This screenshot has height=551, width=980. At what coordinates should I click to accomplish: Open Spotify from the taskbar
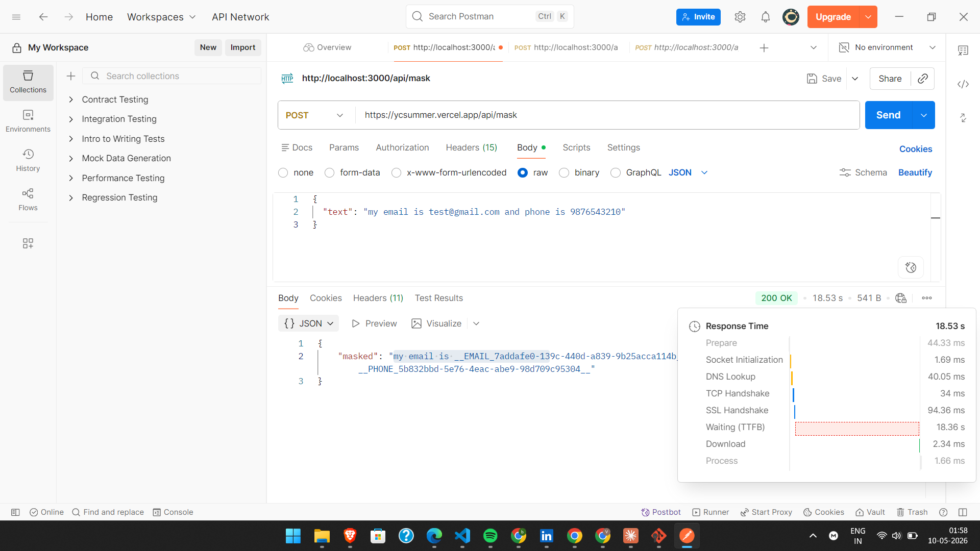click(490, 536)
